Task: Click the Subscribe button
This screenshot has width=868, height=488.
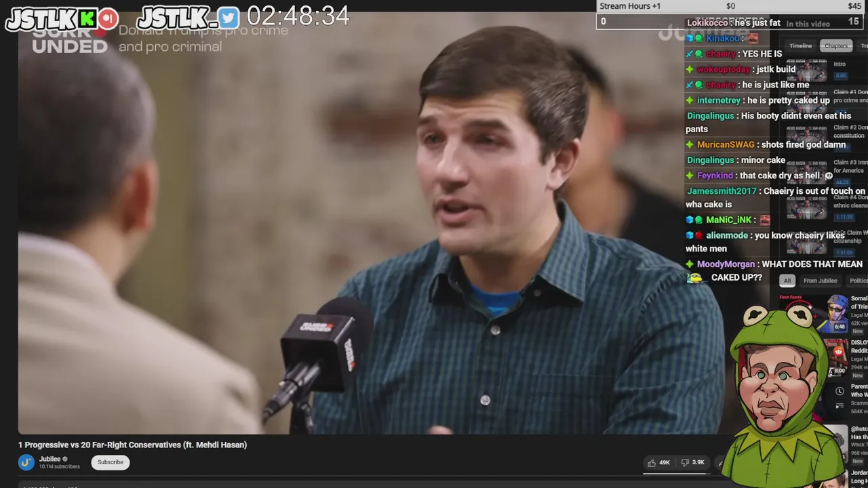Action: pos(110,462)
